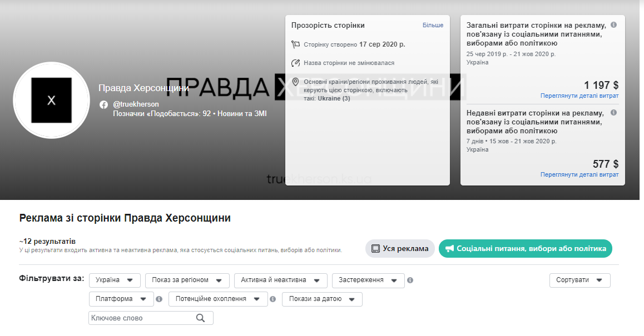Click the ~12 результатів count text
Screen dimensions: 644x336
pyautogui.click(x=47, y=241)
